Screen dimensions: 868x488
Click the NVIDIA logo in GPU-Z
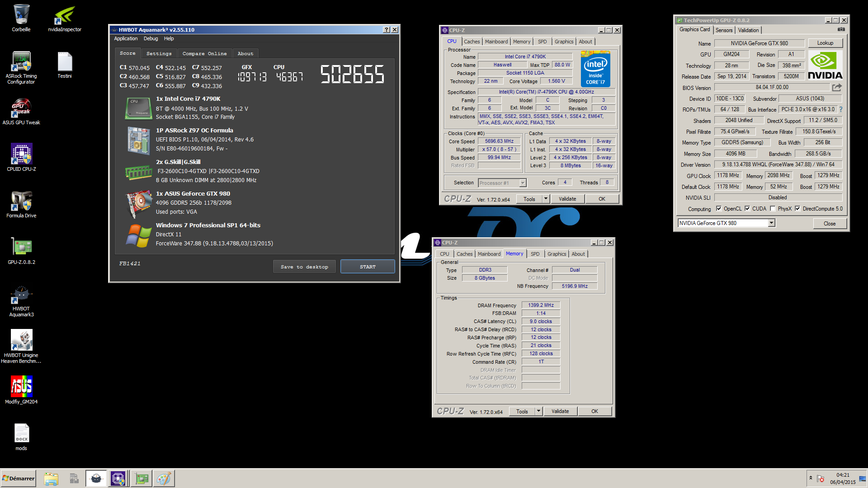[x=825, y=66]
